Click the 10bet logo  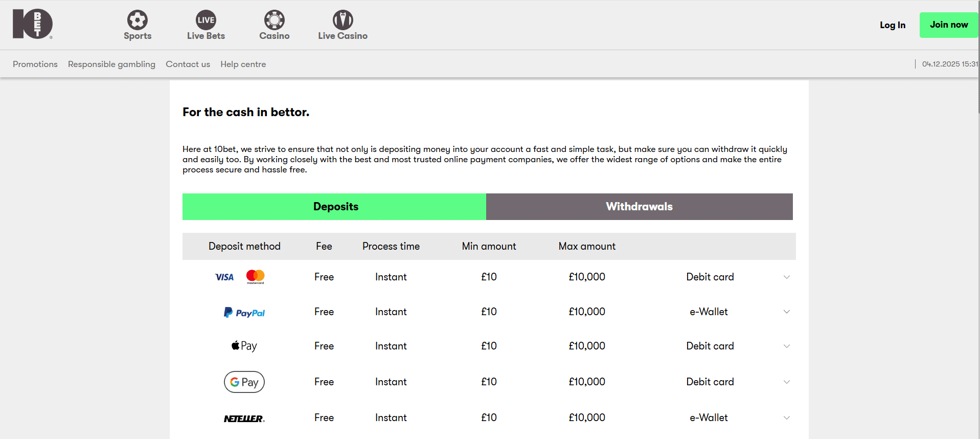point(33,24)
